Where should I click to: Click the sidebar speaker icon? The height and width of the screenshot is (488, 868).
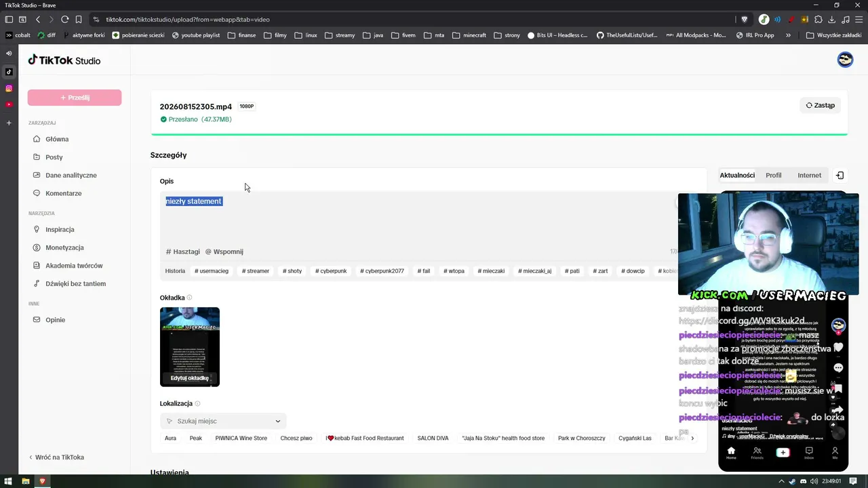point(9,53)
